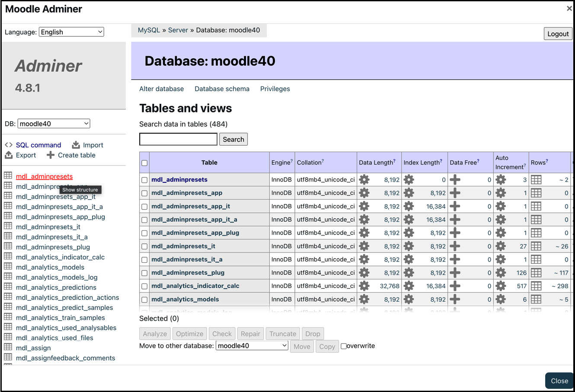575x392 pixels.
Task: Click Data Free plus icon for mdl_adminpresets_app_it row
Action: click(455, 206)
